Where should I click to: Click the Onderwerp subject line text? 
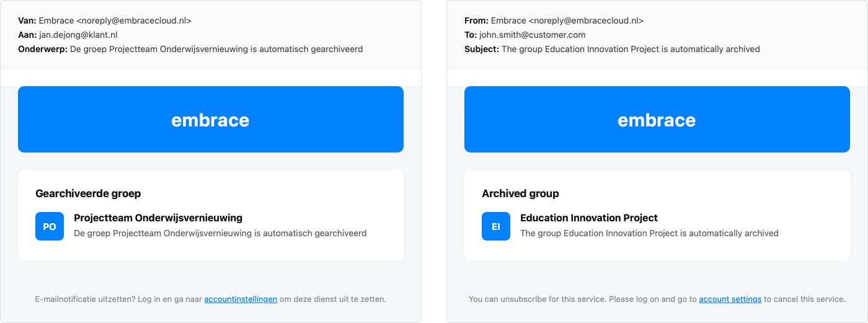click(216, 49)
